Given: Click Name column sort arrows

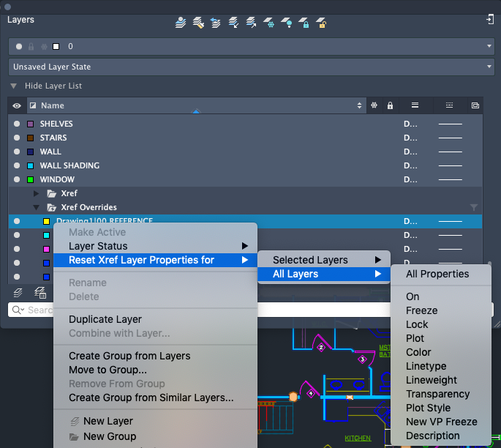Looking at the screenshot, I should (x=359, y=105).
